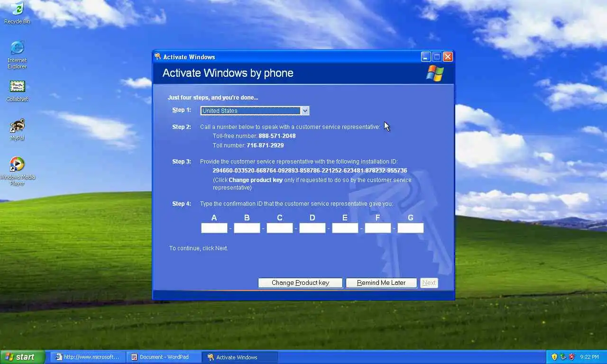This screenshot has height=364, width=607.
Task: Minimize the Activate Windows dialog
Action: pos(426,57)
